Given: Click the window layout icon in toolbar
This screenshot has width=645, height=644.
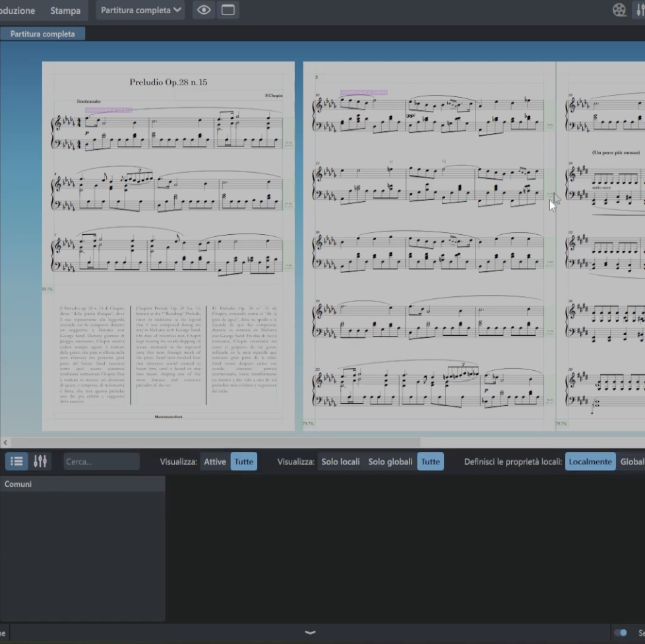Looking at the screenshot, I should (228, 10).
